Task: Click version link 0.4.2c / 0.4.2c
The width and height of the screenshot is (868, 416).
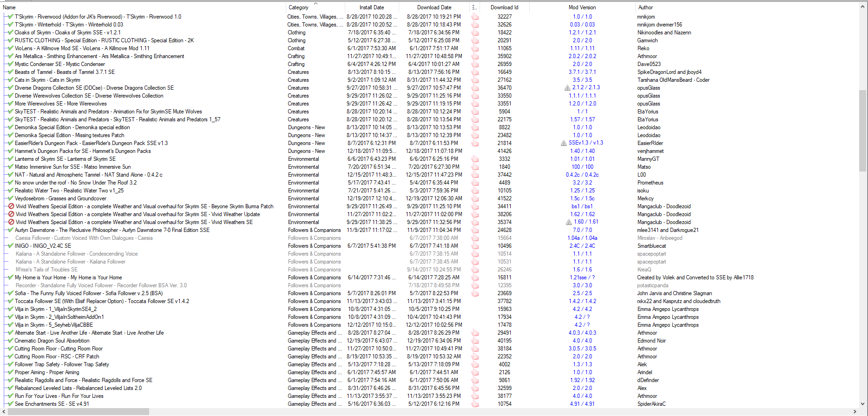Action: [x=582, y=175]
